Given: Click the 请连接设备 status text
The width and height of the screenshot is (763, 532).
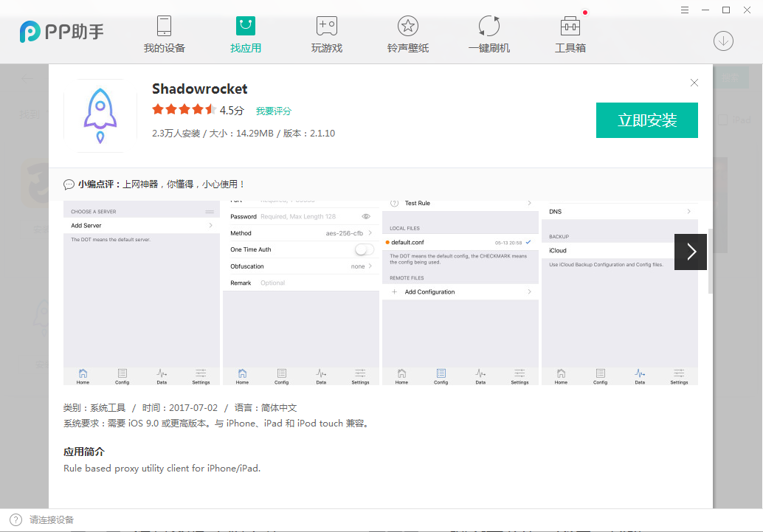Looking at the screenshot, I should pyautogui.click(x=52, y=520).
